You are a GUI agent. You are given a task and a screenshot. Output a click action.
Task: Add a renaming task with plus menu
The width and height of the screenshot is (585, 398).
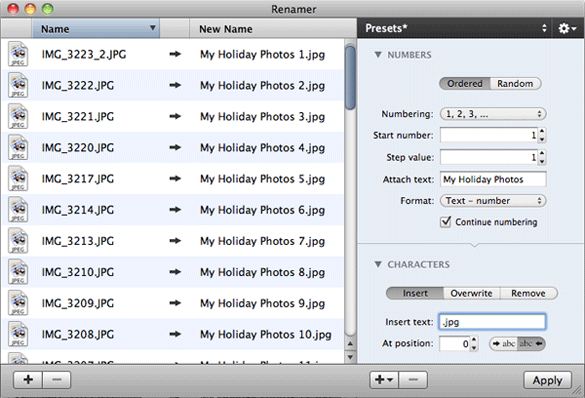tap(384, 380)
